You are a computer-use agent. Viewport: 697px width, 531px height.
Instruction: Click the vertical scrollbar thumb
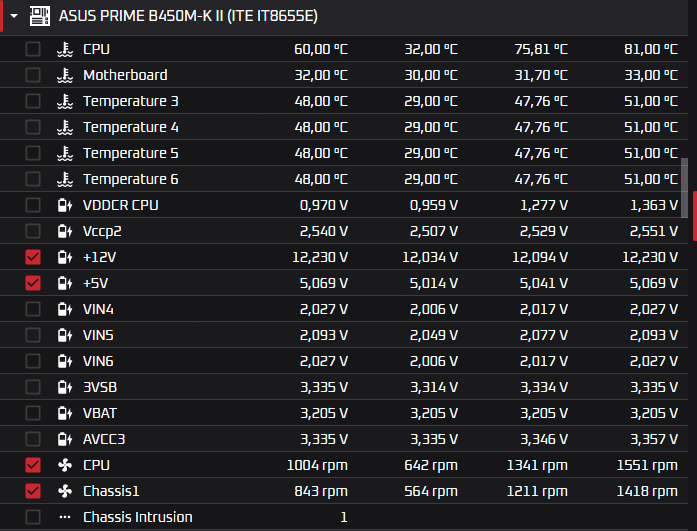(685, 188)
